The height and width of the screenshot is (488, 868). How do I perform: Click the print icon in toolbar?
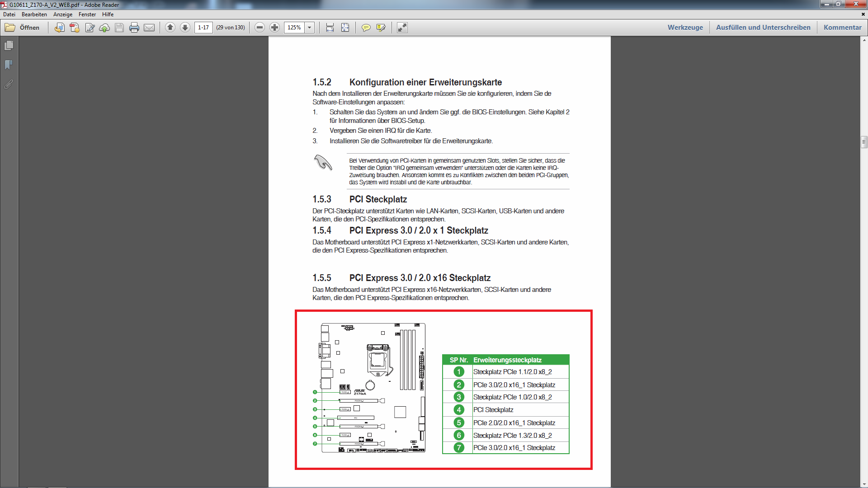[134, 28]
